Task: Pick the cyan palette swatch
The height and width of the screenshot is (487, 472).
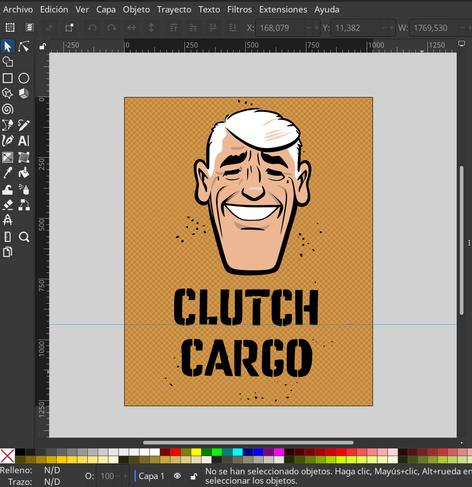Action: (238, 452)
